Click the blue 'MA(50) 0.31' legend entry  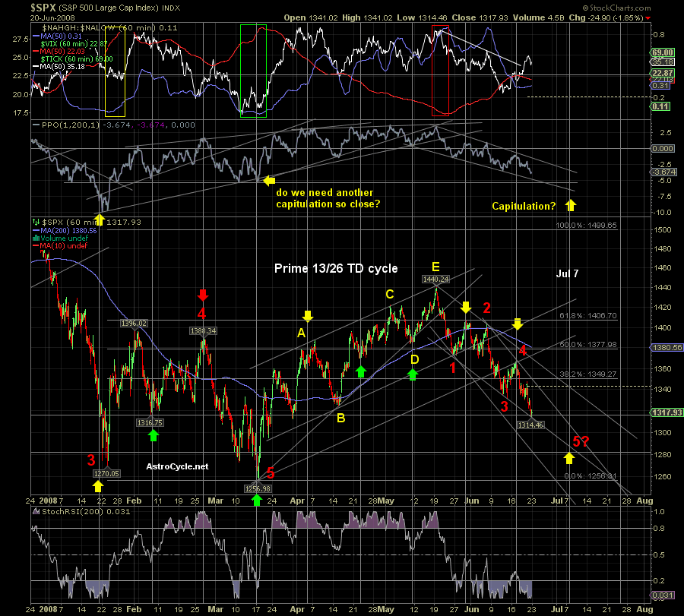[57, 36]
